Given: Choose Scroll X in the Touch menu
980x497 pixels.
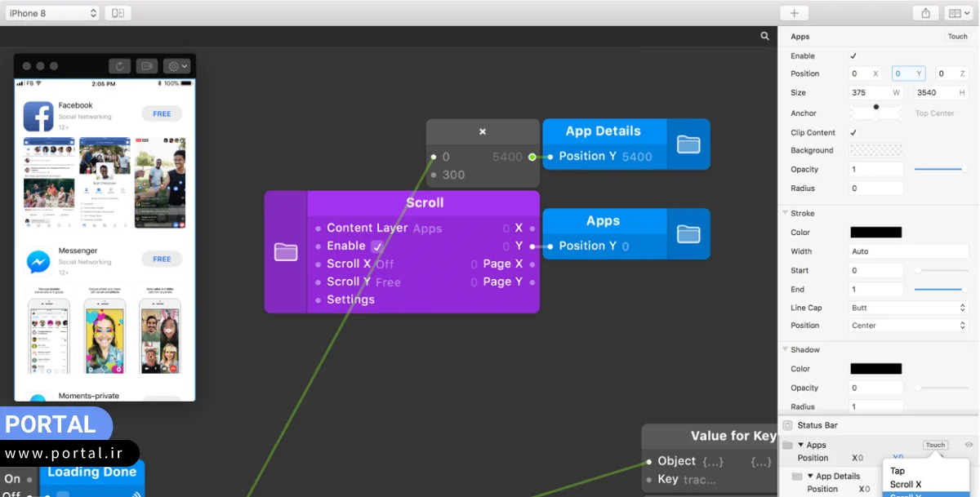Looking at the screenshot, I should [x=906, y=484].
